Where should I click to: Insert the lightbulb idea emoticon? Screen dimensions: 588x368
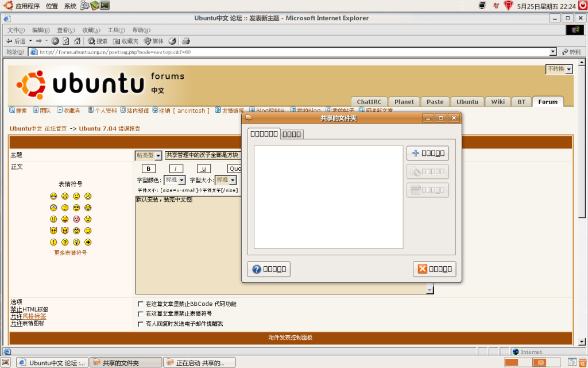(76, 242)
